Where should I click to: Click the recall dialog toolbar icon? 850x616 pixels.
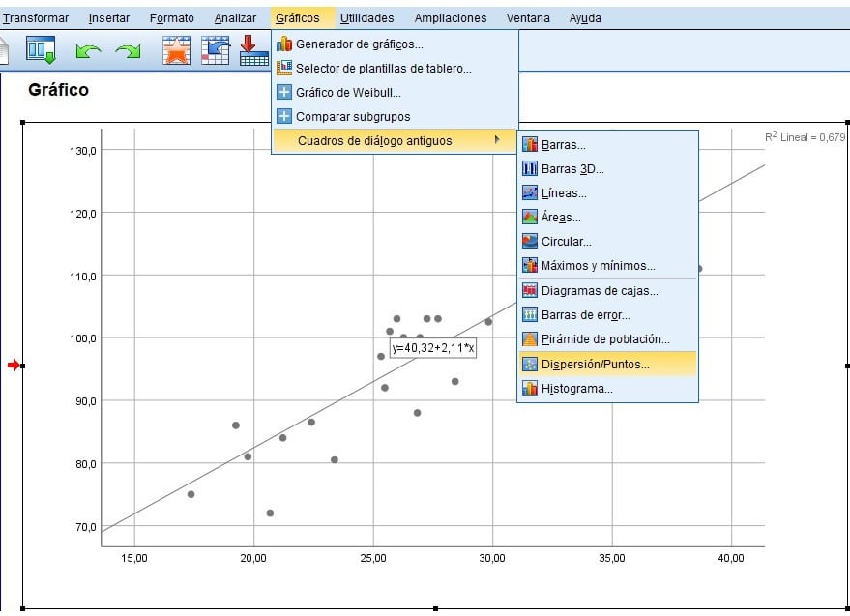coord(215,50)
